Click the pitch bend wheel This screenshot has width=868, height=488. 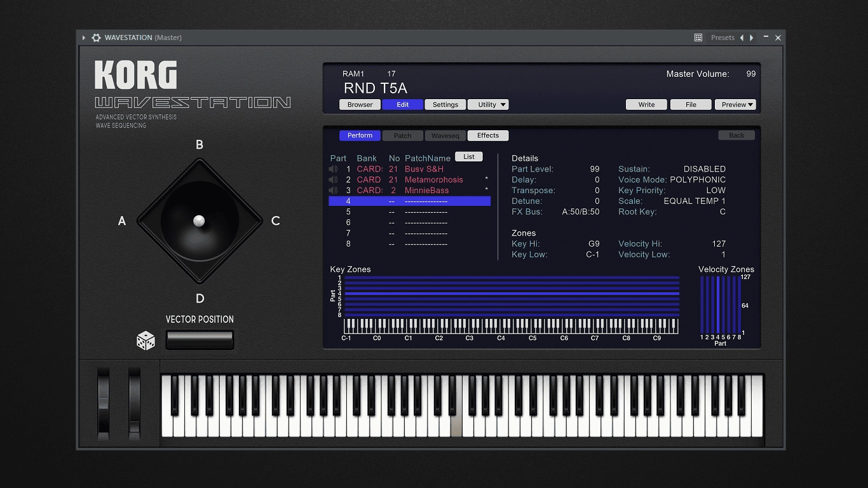(x=103, y=403)
